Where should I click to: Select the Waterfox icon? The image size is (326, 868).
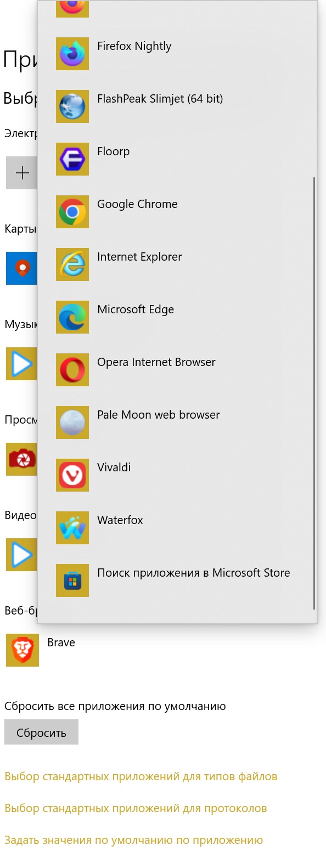click(x=72, y=528)
